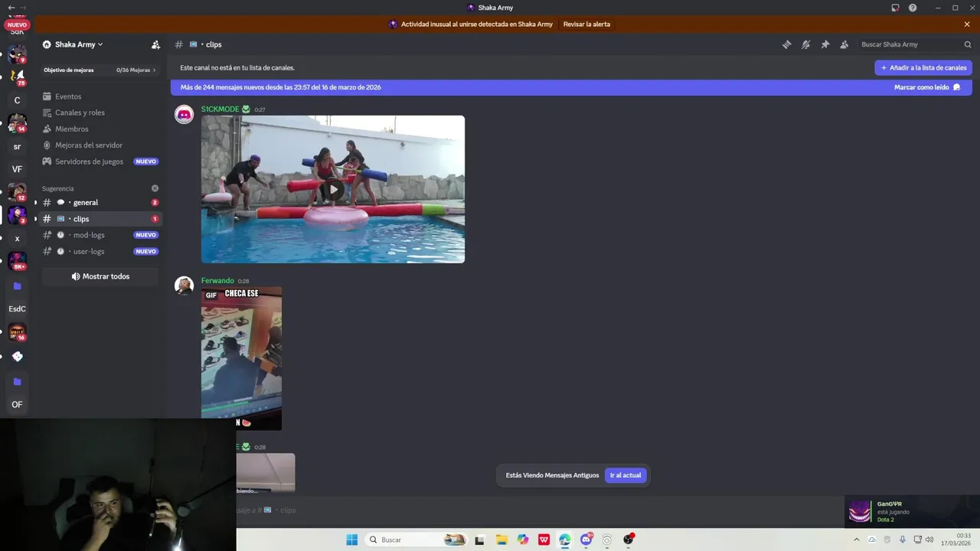Screen dimensions: 980x551
Task: Click Mostrar todos button
Action: tap(100, 276)
